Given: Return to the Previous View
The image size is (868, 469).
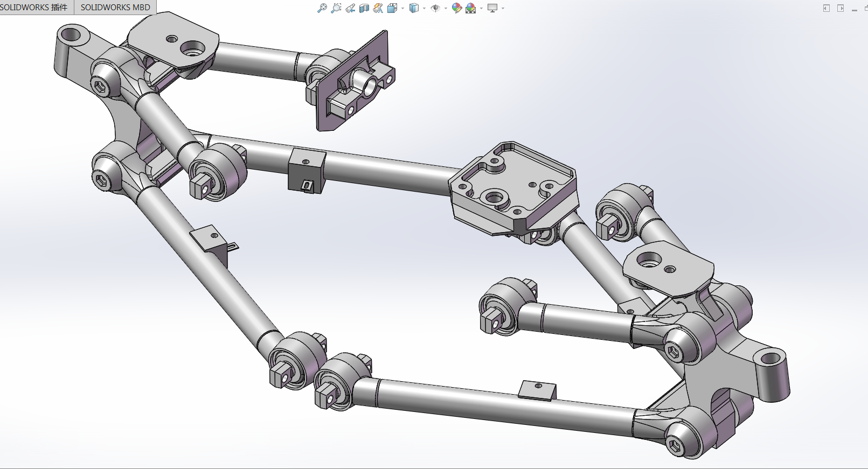Looking at the screenshot, I should point(350,8).
